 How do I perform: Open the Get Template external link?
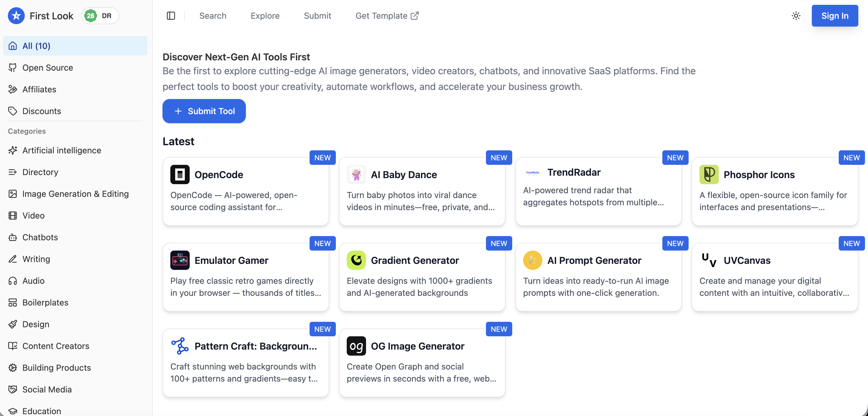click(387, 16)
